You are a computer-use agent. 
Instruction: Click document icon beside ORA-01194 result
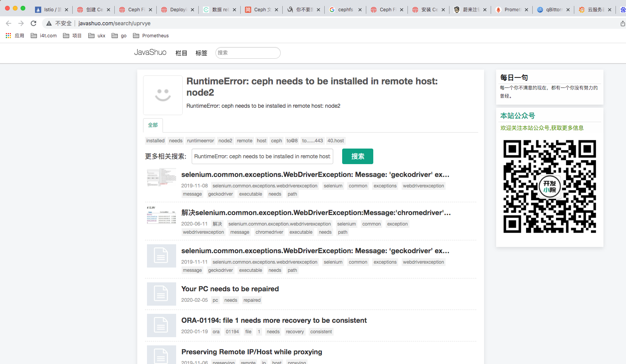pos(161,325)
